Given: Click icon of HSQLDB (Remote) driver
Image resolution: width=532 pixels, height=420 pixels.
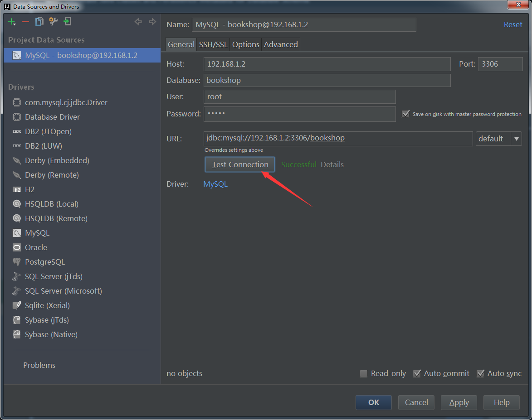Looking at the screenshot, I should [x=17, y=218].
